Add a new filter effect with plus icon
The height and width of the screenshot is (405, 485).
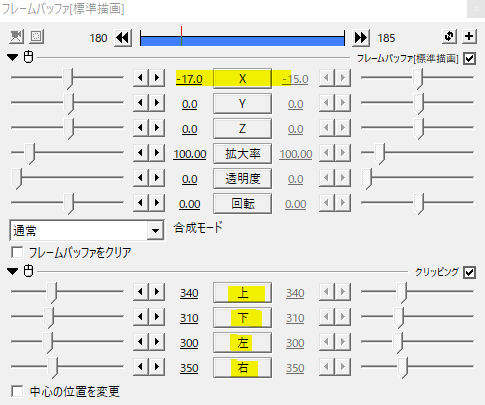469,36
